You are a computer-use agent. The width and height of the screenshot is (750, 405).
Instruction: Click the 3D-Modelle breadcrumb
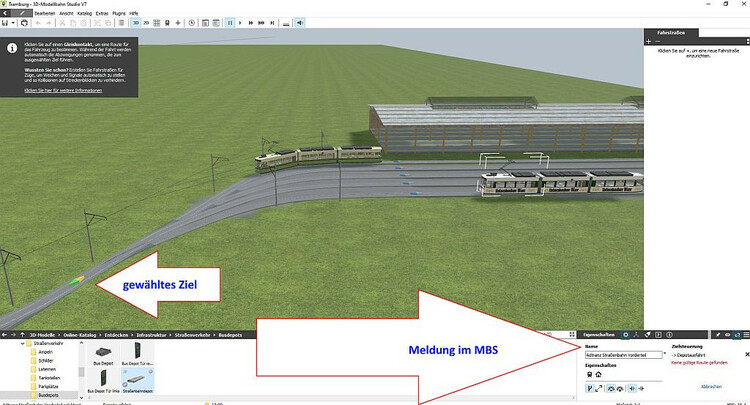[x=42, y=335]
